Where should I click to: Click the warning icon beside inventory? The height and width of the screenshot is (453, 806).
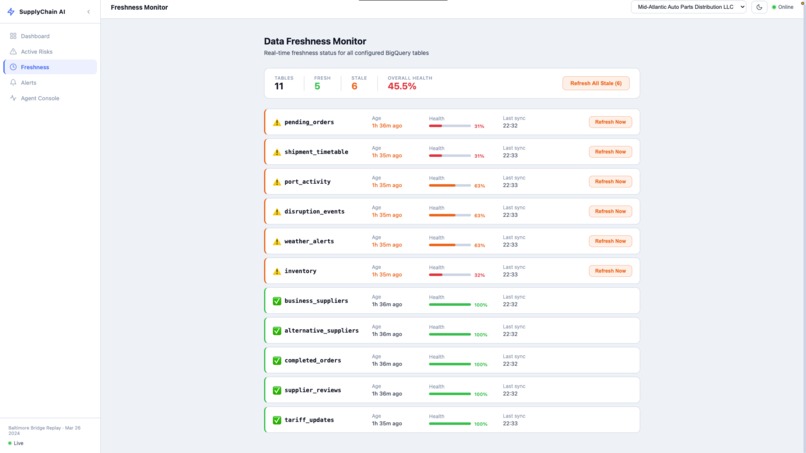pyautogui.click(x=277, y=271)
